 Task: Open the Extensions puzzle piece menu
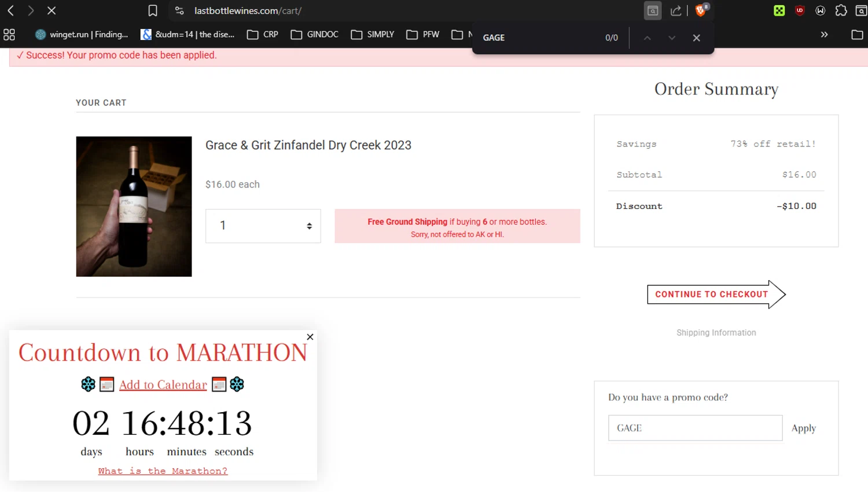[841, 10]
